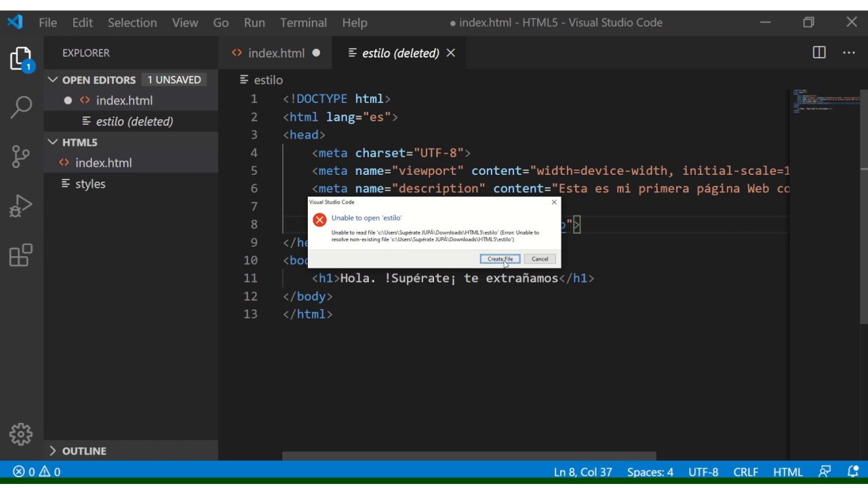Cancel the Unable to open dialog
This screenshot has width=868, height=488.
pyautogui.click(x=540, y=259)
